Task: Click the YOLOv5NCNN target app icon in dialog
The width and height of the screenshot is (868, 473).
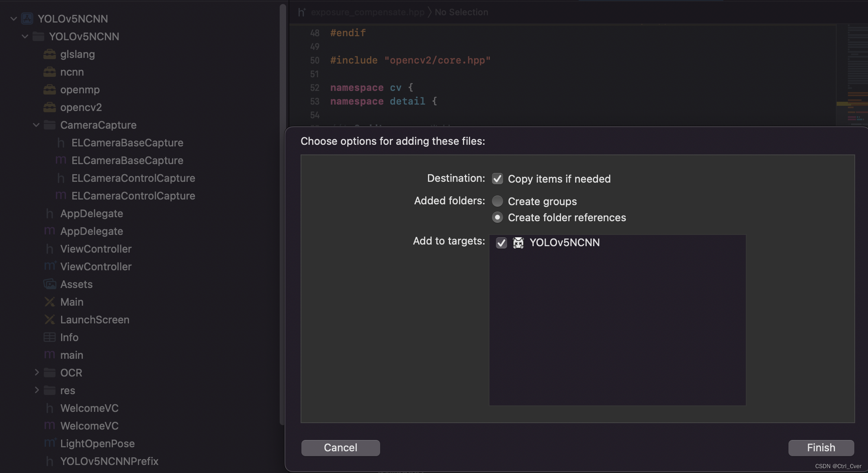Action: (518, 243)
